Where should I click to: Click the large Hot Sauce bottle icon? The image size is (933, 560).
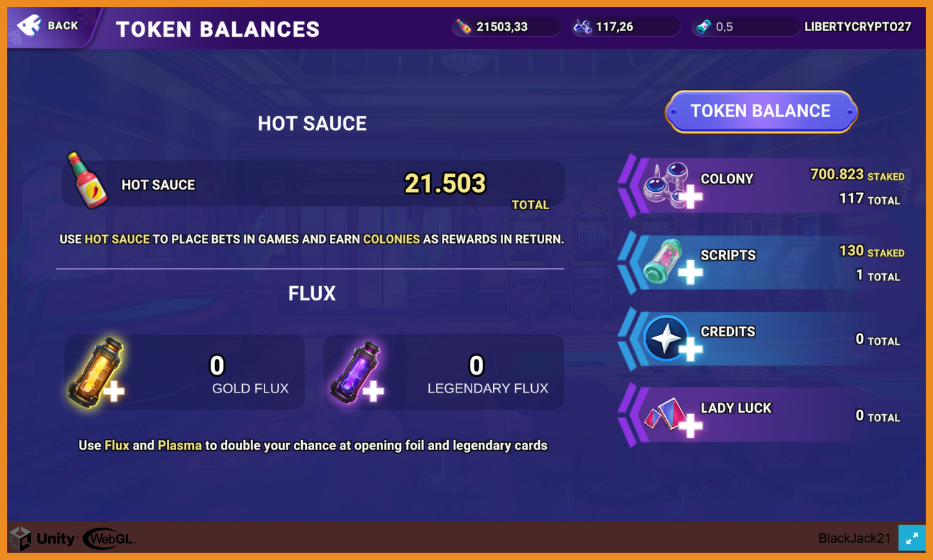[x=86, y=180]
